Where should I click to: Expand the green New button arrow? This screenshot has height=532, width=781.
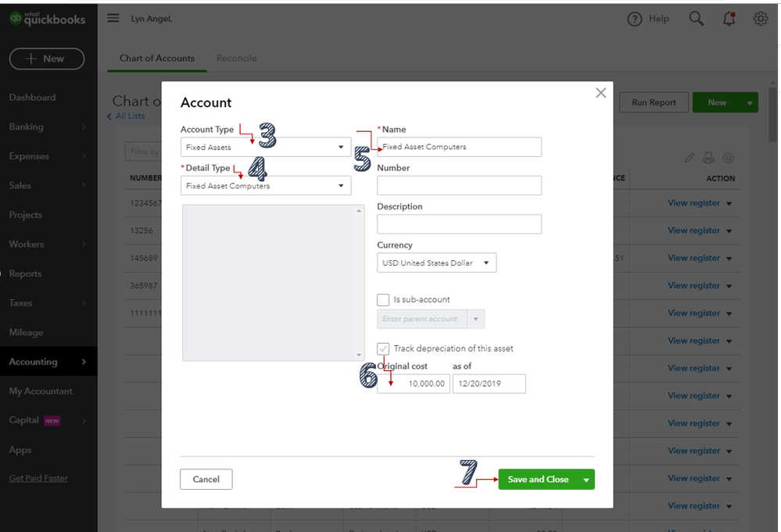click(750, 102)
